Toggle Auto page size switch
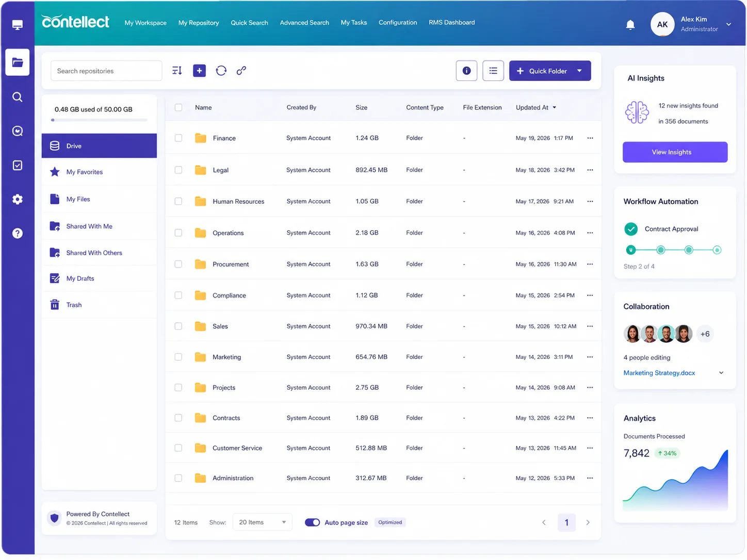Image resolution: width=747 pixels, height=560 pixels. click(312, 522)
